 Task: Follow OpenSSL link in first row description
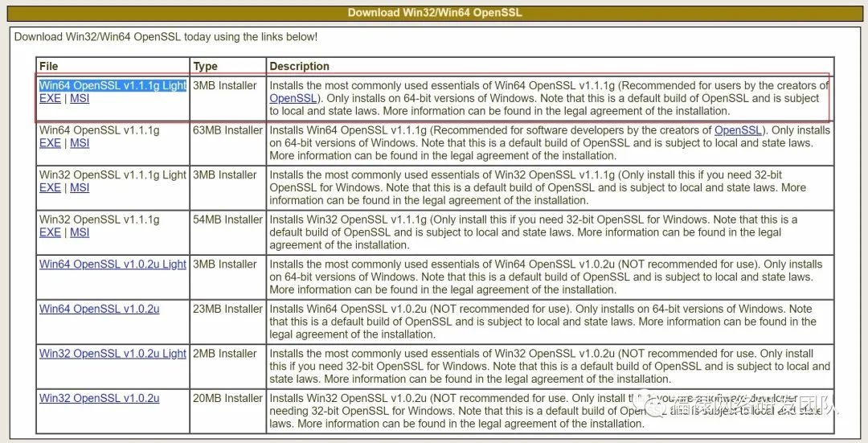pyautogui.click(x=293, y=99)
